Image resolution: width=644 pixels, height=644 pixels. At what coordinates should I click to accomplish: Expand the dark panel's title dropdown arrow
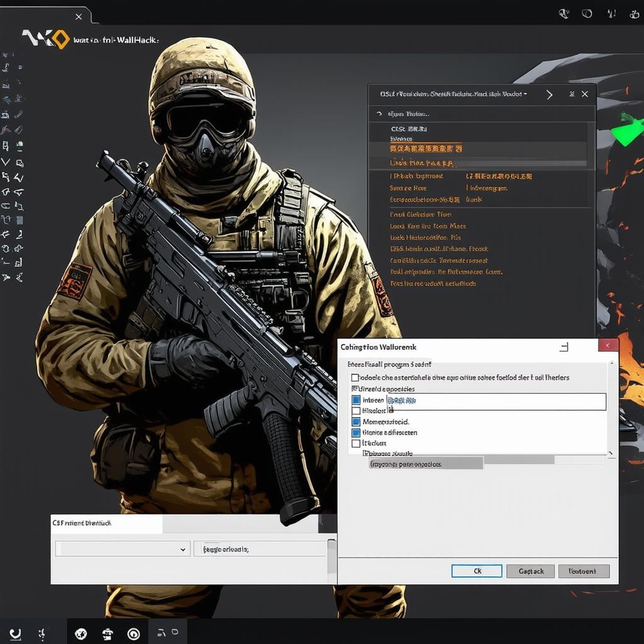click(525, 94)
